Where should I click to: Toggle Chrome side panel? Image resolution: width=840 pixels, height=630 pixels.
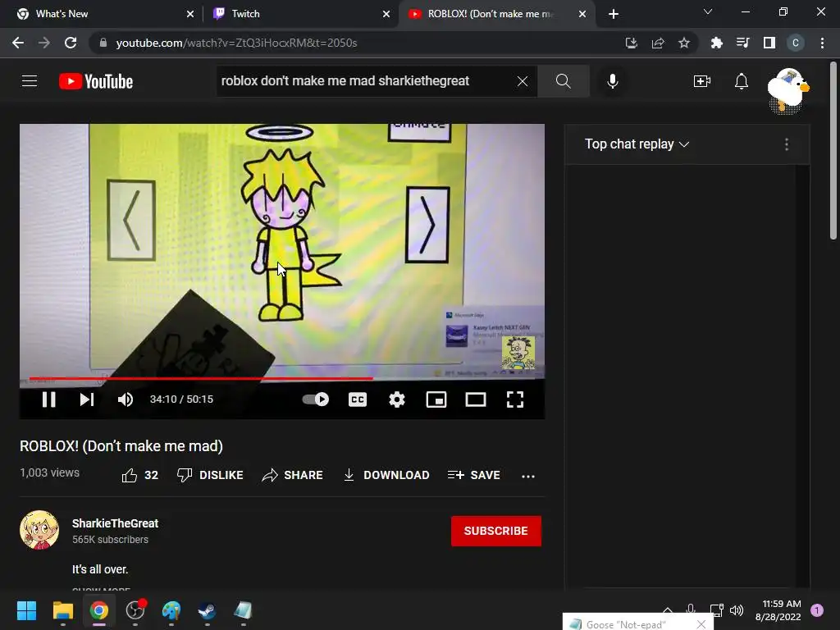coord(769,43)
